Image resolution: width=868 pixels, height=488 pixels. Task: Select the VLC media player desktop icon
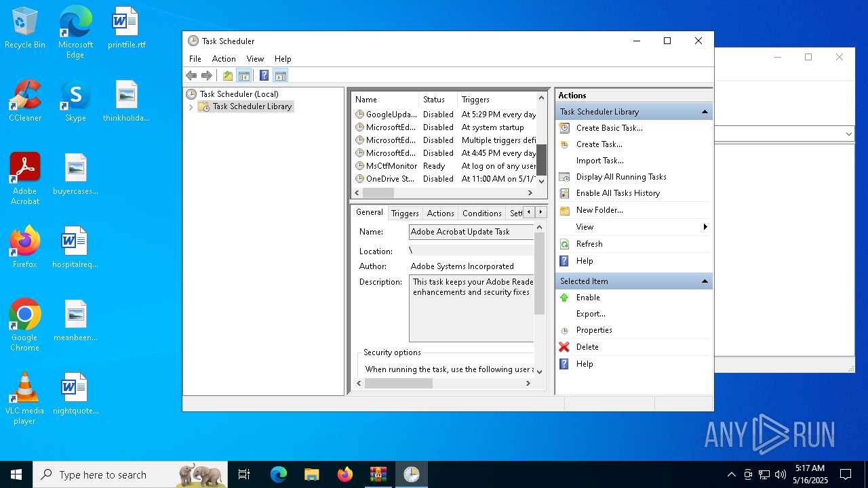(x=24, y=399)
